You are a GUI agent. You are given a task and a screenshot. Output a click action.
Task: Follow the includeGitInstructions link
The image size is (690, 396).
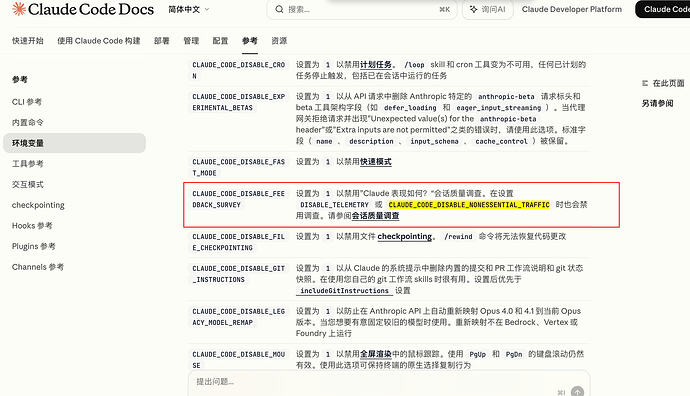(x=344, y=291)
